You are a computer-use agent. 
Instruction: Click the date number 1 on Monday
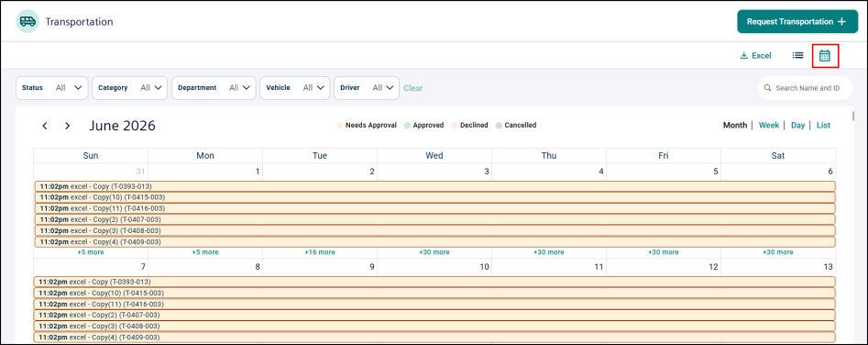[x=258, y=172]
